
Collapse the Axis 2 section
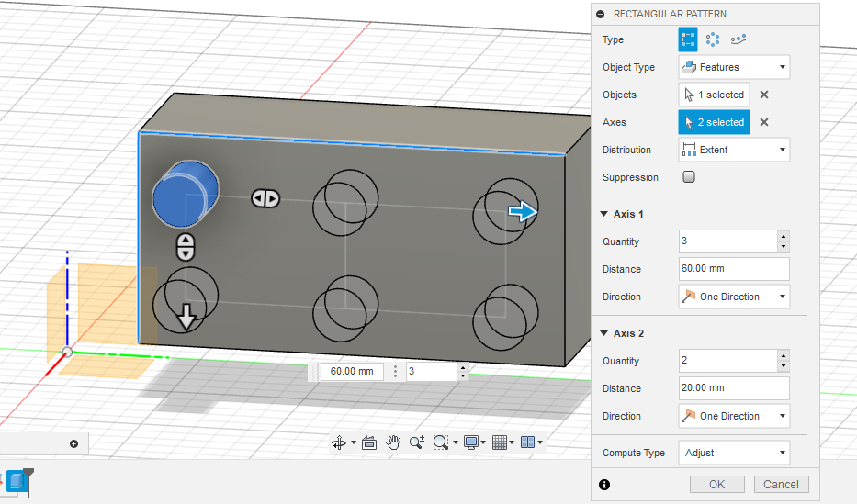603,333
